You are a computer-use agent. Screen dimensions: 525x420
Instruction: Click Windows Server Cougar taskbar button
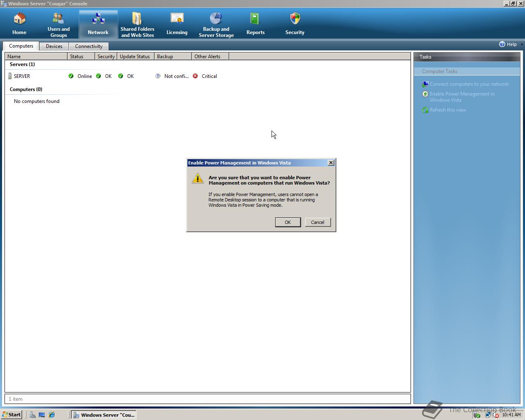coord(104,415)
